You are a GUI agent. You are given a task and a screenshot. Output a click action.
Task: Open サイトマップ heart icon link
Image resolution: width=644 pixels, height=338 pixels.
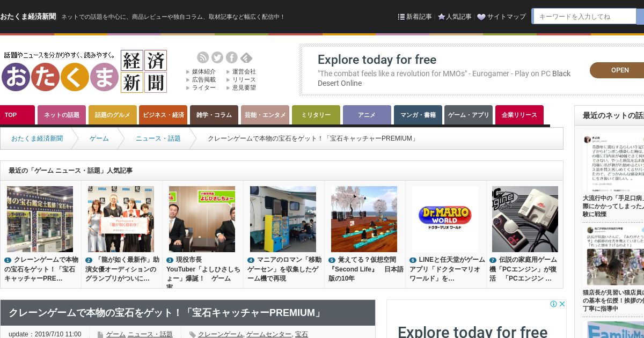point(501,17)
